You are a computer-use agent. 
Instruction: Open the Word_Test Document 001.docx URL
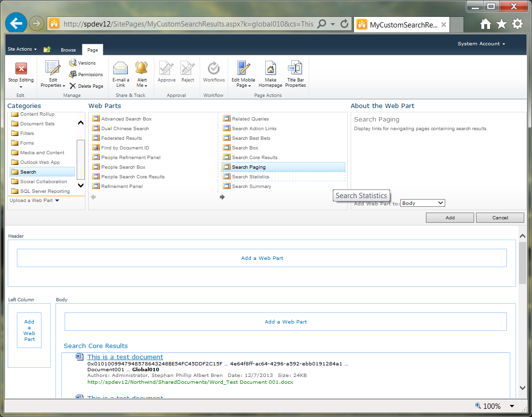[x=191, y=382]
